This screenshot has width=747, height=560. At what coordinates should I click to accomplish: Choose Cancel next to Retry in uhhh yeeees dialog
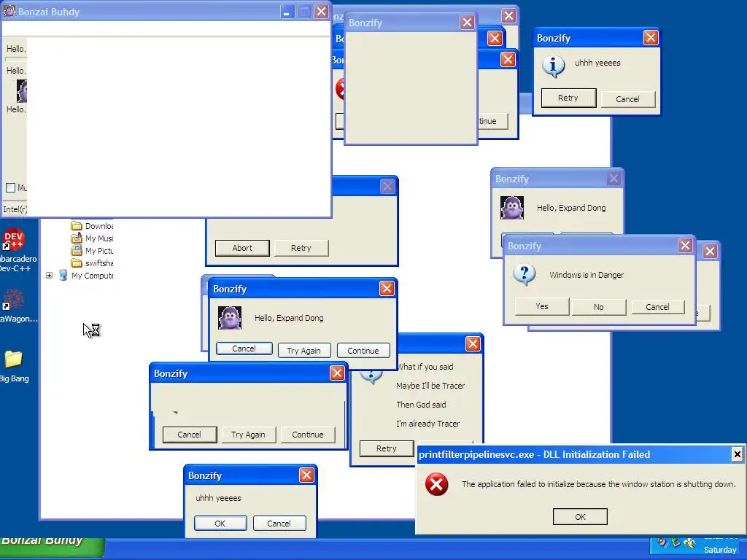[x=627, y=99]
